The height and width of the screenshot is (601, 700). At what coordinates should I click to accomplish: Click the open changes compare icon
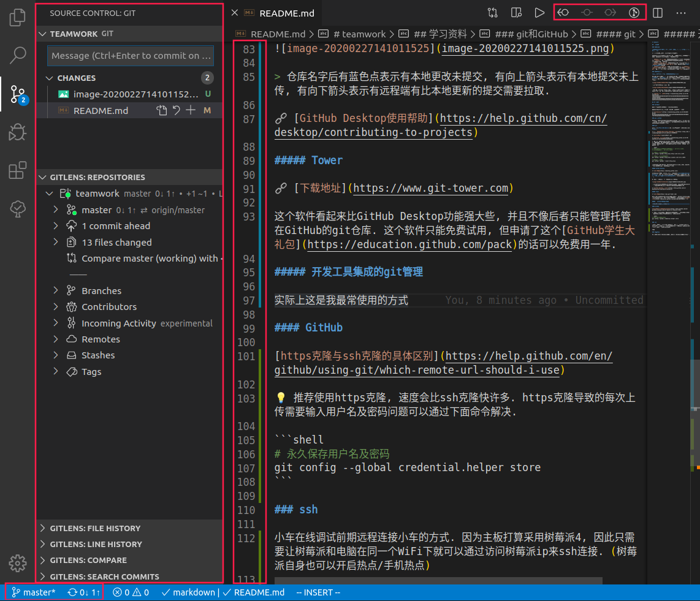click(x=493, y=12)
